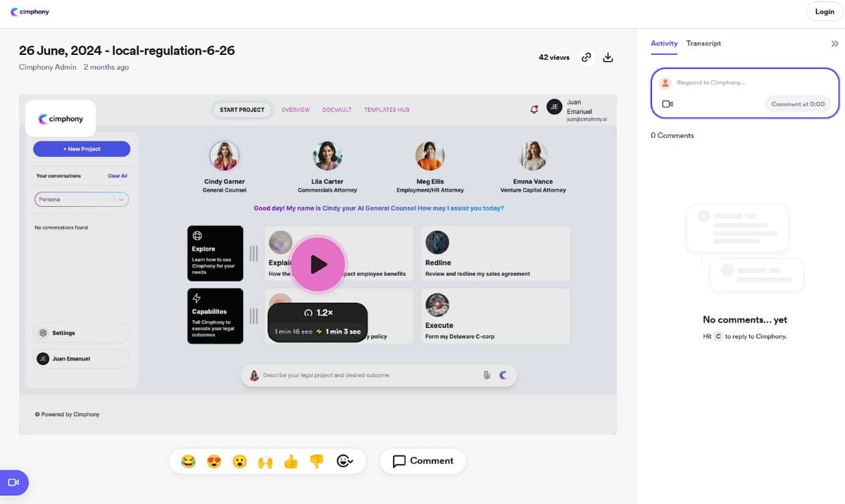Select the Activity tab
Viewport: 845px width, 504px height.
pyautogui.click(x=664, y=44)
